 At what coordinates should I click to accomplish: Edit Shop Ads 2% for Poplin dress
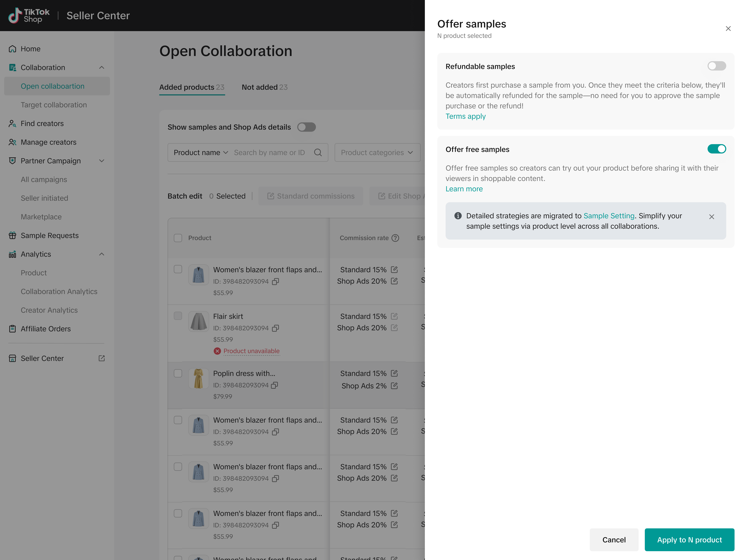point(394,386)
